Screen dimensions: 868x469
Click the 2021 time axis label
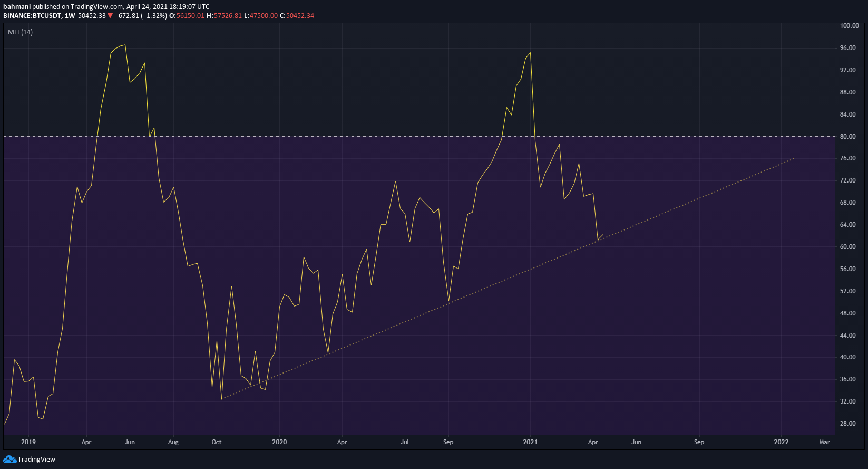(x=530, y=442)
